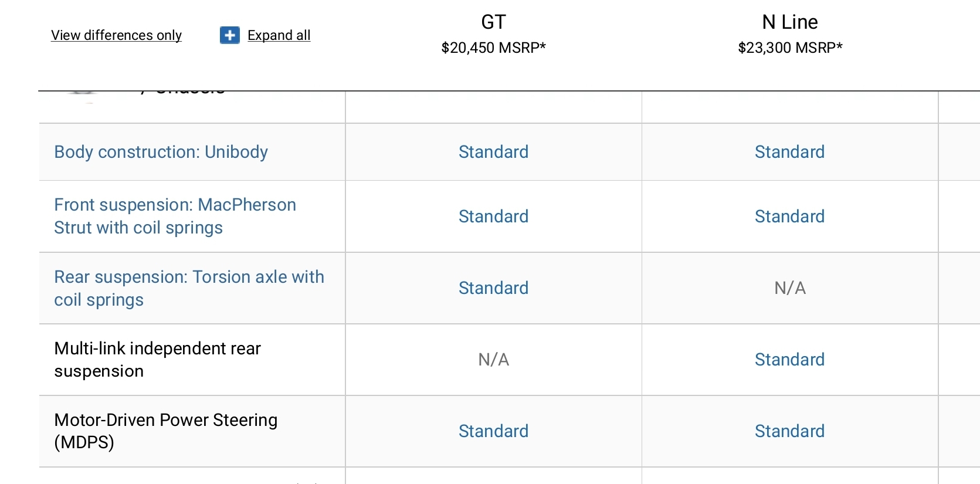Screen dimensions: 980x484
Task: Click GT Standard for Rear torsion axle
Action: [x=493, y=288]
